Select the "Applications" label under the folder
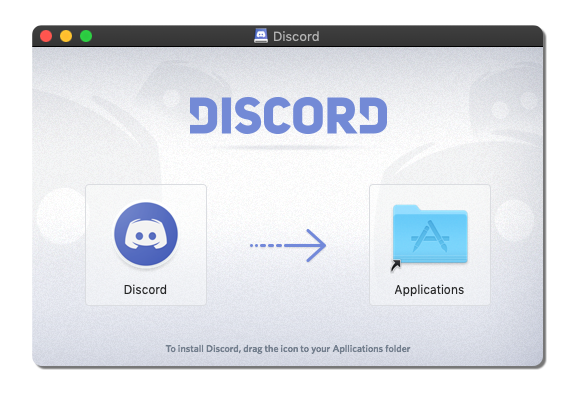 coord(429,290)
